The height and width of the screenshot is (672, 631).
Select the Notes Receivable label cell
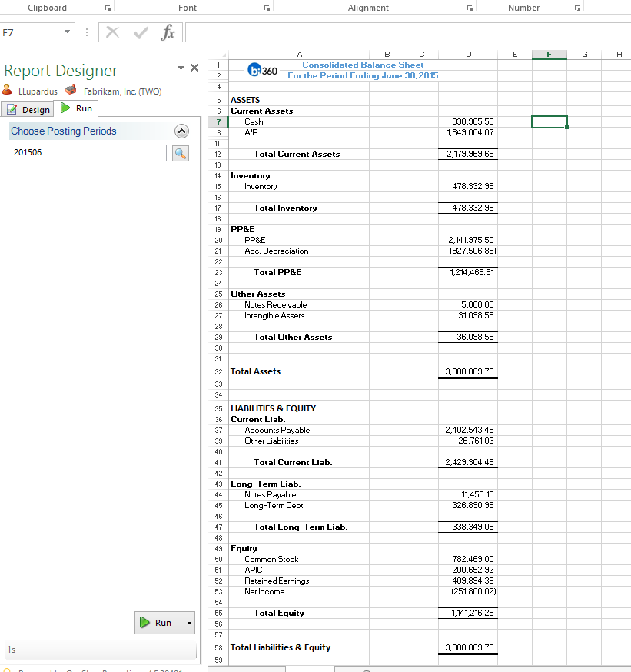[x=299, y=304]
